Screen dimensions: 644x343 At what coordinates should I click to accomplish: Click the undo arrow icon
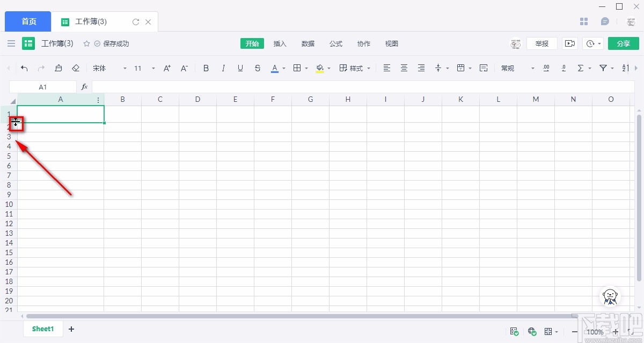click(x=24, y=68)
